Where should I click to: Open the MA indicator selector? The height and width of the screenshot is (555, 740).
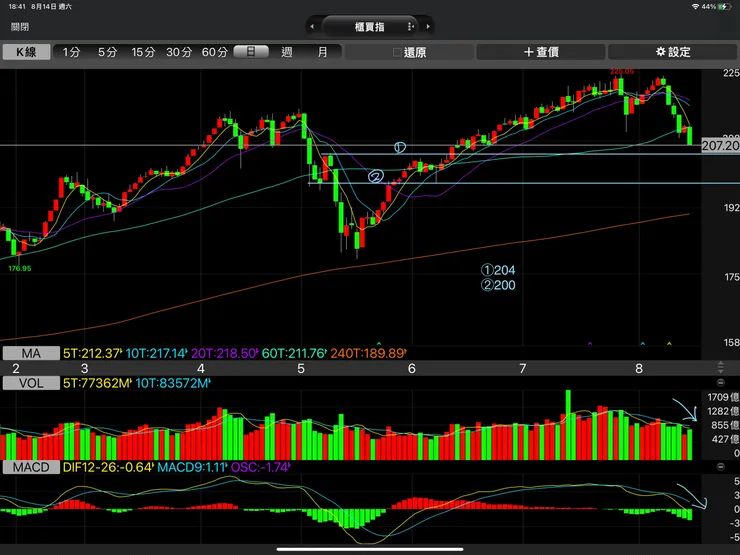[x=31, y=353]
